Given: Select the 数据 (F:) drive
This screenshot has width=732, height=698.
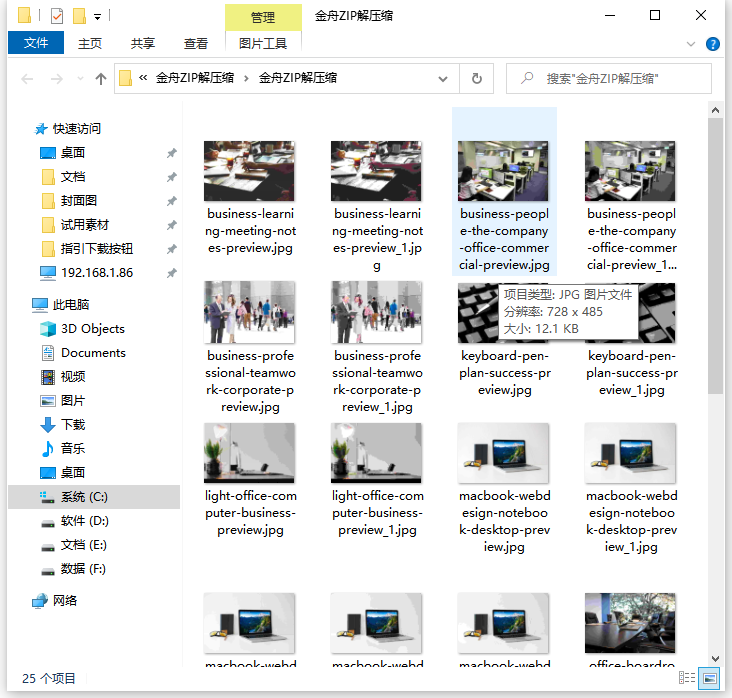Looking at the screenshot, I should [x=83, y=569].
